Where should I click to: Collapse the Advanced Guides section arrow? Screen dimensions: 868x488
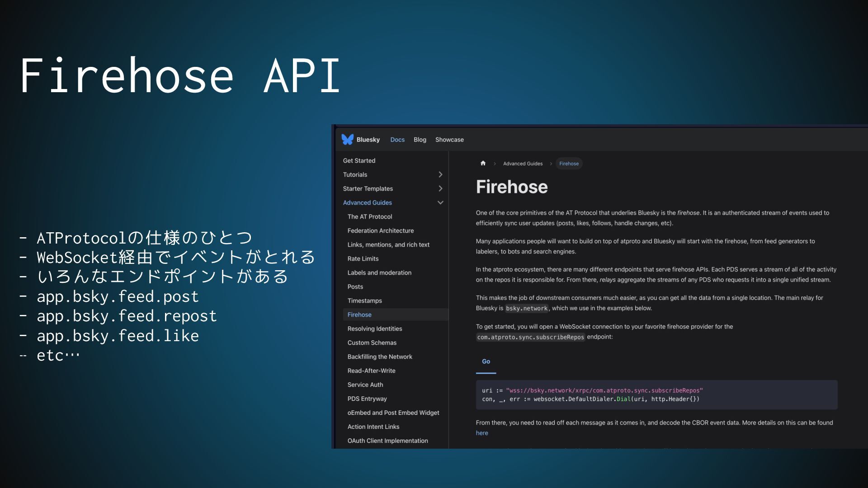(440, 203)
